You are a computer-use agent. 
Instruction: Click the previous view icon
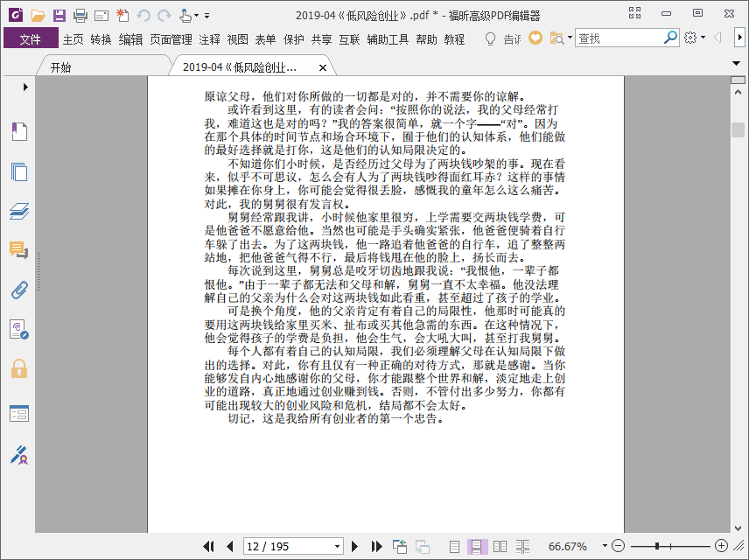[399, 546]
